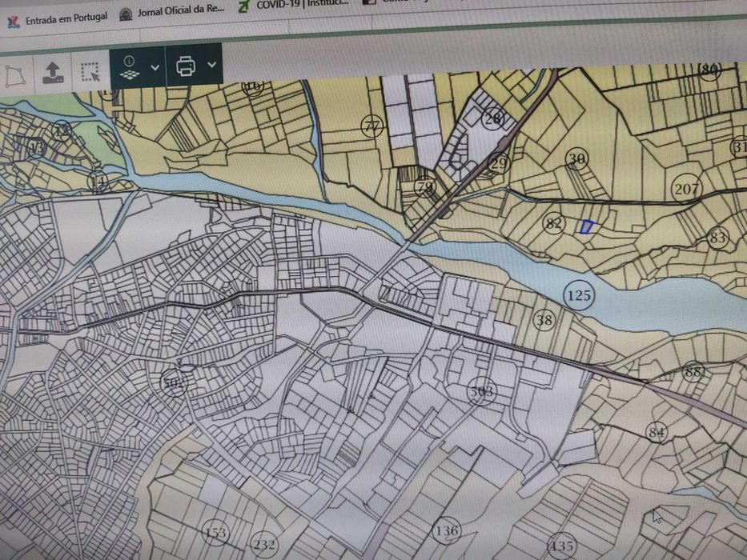
Task: Click map section label 207
Action: (686, 189)
